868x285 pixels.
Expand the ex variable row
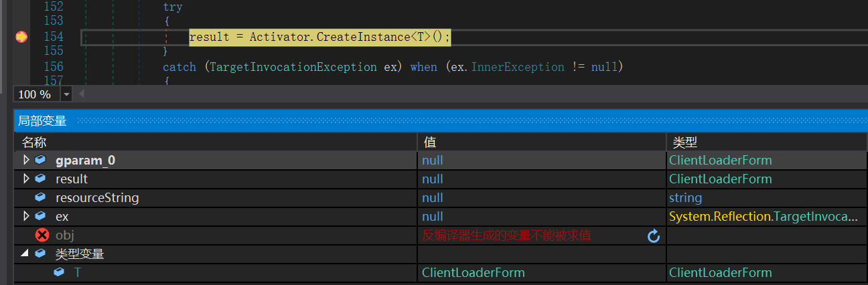[x=26, y=217]
